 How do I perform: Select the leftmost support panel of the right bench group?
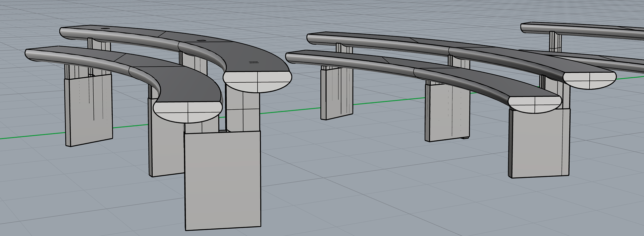(x=337, y=93)
